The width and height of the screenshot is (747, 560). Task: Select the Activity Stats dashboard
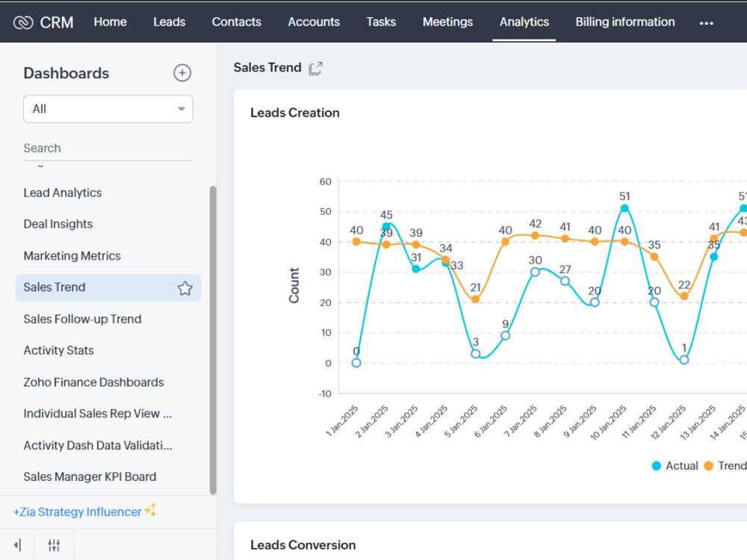(58, 350)
